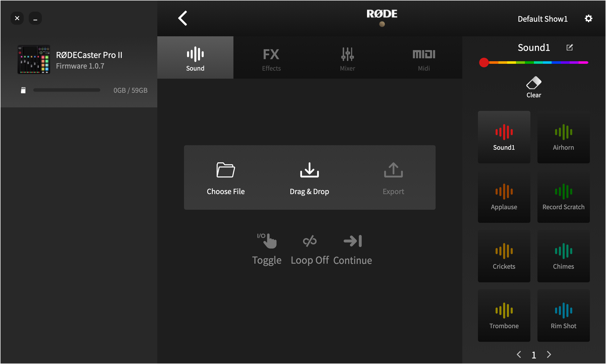Edit the Sound1 pad name

(x=570, y=47)
